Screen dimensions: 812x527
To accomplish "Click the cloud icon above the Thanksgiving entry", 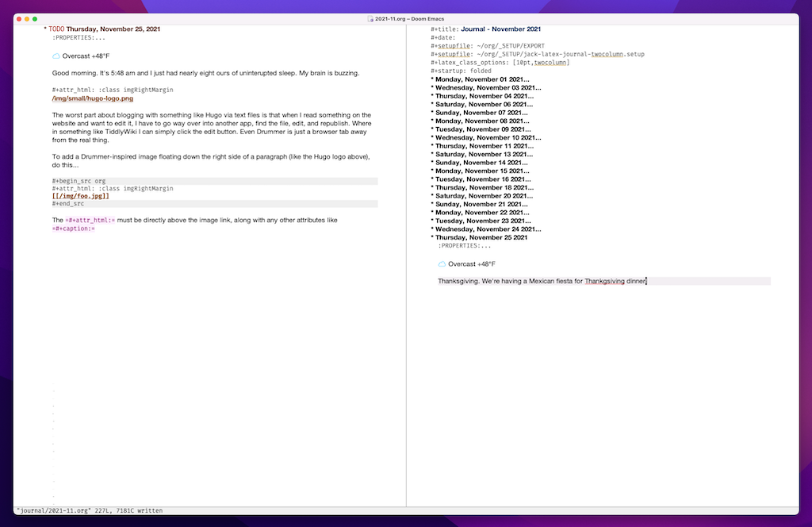I will click(442, 264).
